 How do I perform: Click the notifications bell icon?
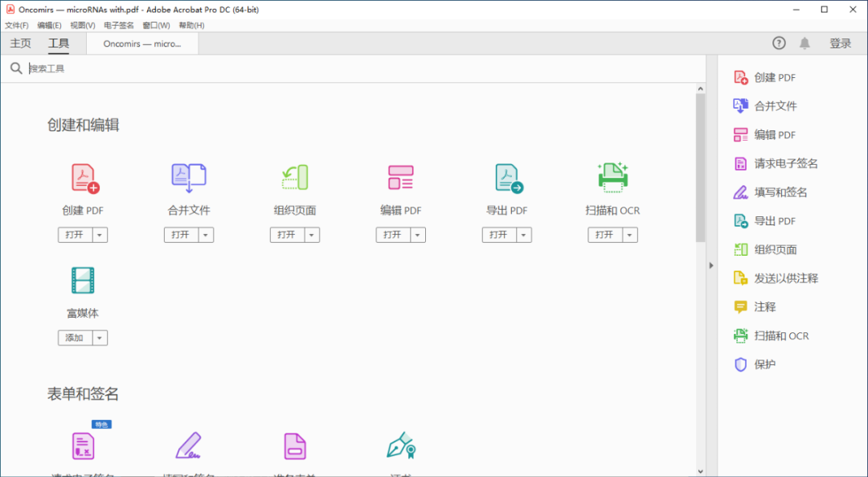[x=805, y=43]
